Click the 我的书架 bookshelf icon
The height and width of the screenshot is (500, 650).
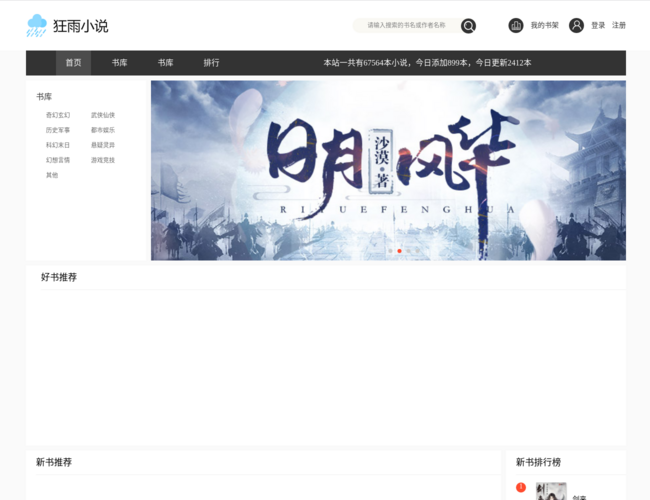click(516, 26)
